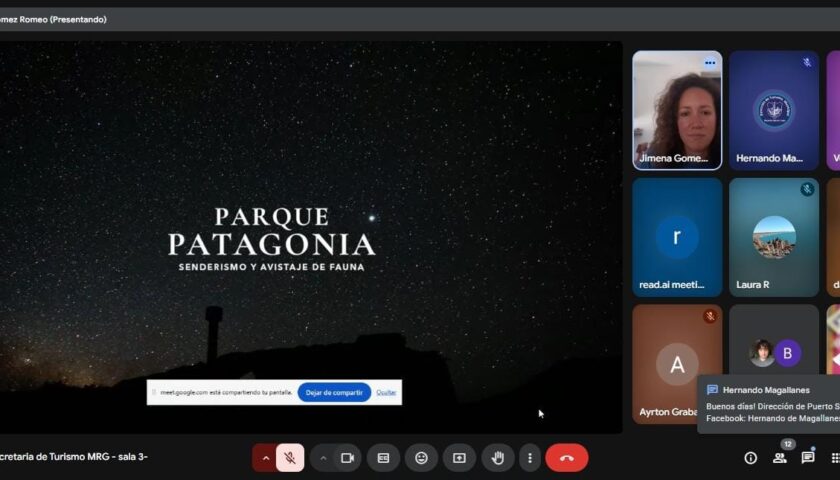Toggle the camera on or off

click(x=347, y=458)
